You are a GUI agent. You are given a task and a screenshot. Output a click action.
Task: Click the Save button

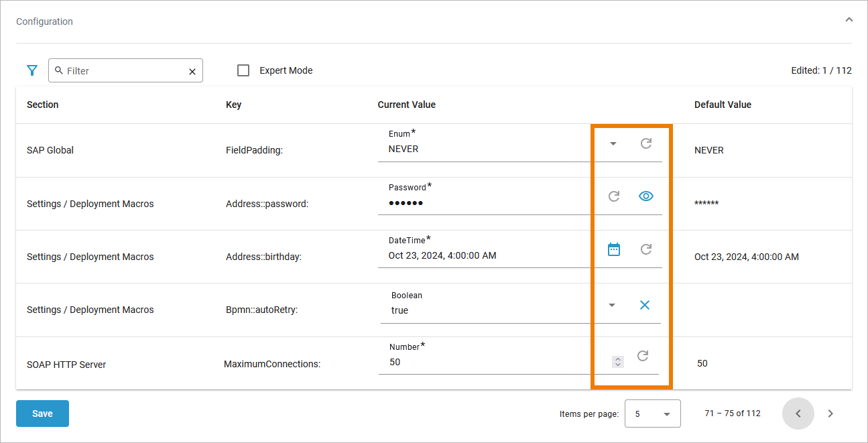point(42,414)
